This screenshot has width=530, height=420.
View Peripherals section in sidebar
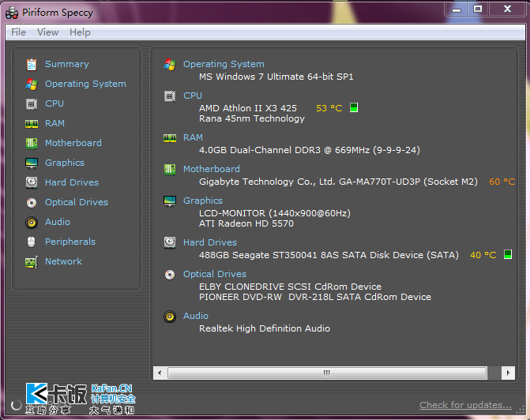point(70,242)
